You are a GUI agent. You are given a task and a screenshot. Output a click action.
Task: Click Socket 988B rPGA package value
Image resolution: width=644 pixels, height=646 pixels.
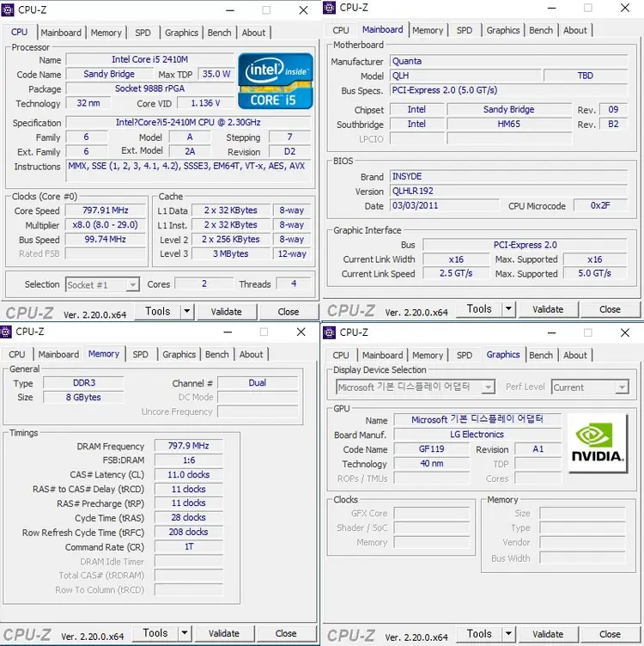150,88
